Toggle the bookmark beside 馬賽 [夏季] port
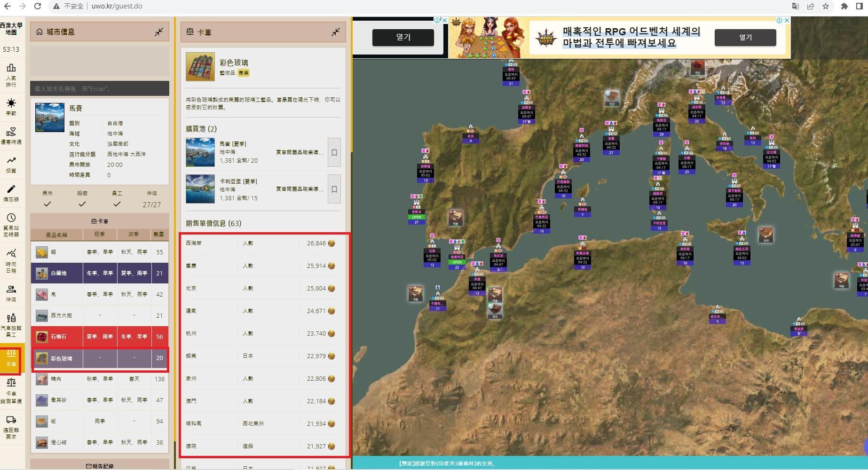Viewport: 868px width, 470px height. 334,152
